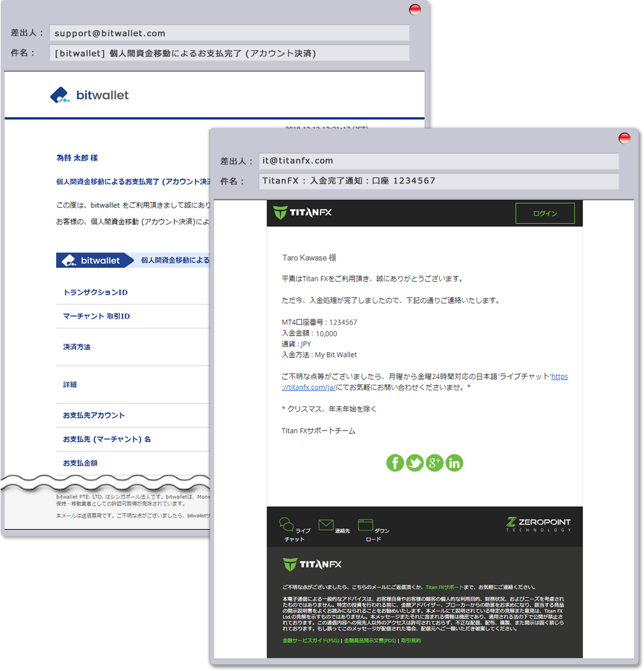This screenshot has height=671, width=644.
Task: Click the Google+ social icon
Action: (x=434, y=463)
